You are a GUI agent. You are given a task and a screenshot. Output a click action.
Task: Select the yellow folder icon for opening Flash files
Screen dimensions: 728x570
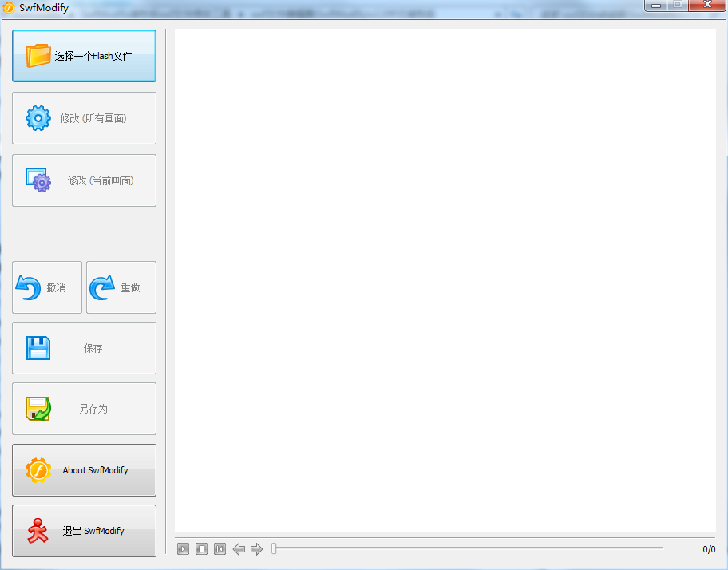pos(38,54)
